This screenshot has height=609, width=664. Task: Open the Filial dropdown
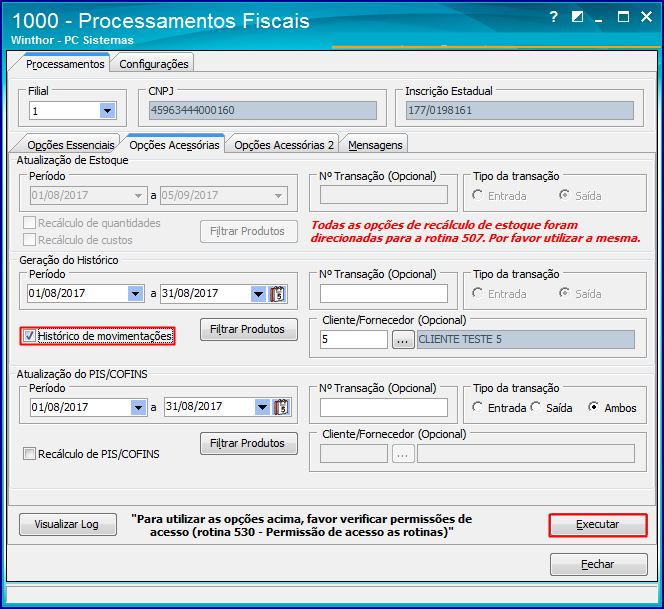108,111
